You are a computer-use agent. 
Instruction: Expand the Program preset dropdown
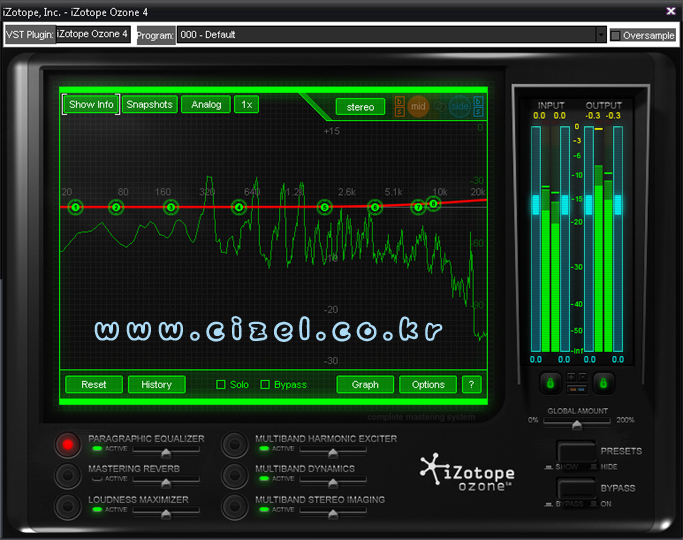tap(601, 35)
